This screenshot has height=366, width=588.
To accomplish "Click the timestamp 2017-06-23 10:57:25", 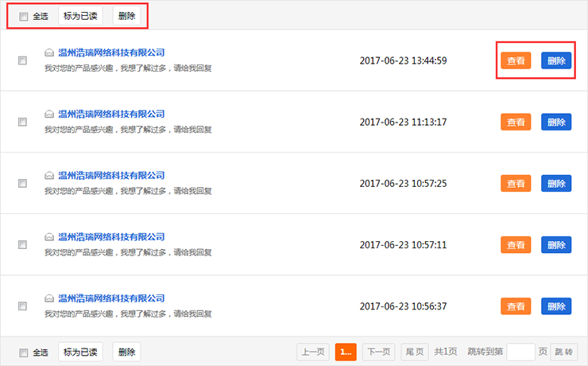I will click(x=403, y=184).
